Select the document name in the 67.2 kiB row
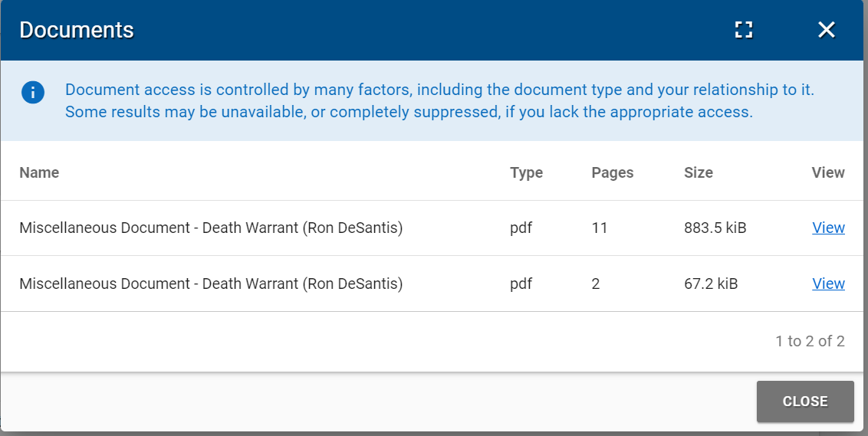This screenshot has height=436, width=868. pyautogui.click(x=211, y=284)
